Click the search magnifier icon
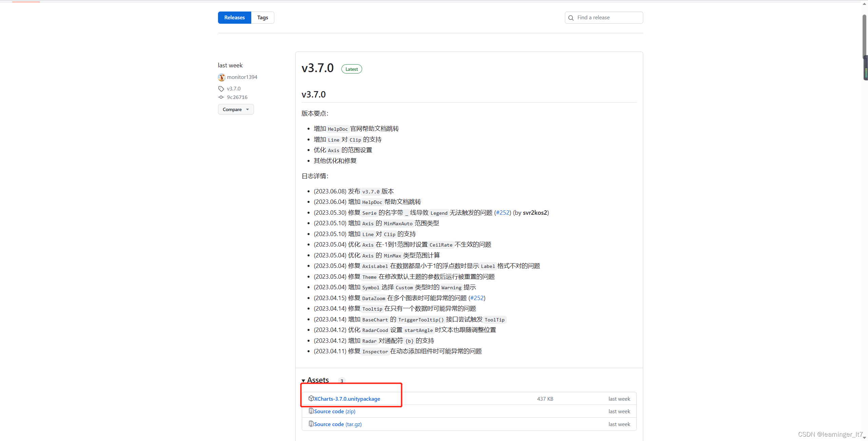Image resolution: width=868 pixels, height=441 pixels. coord(571,18)
